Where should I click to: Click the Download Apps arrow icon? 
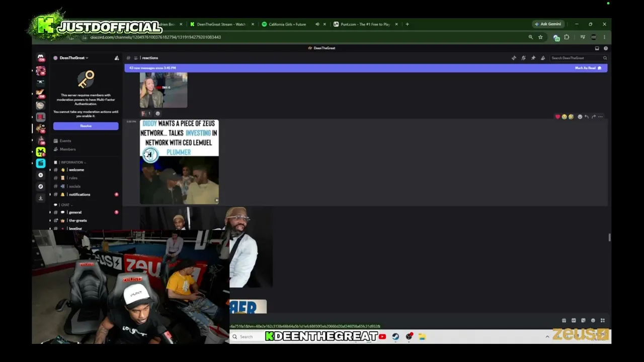point(41,198)
